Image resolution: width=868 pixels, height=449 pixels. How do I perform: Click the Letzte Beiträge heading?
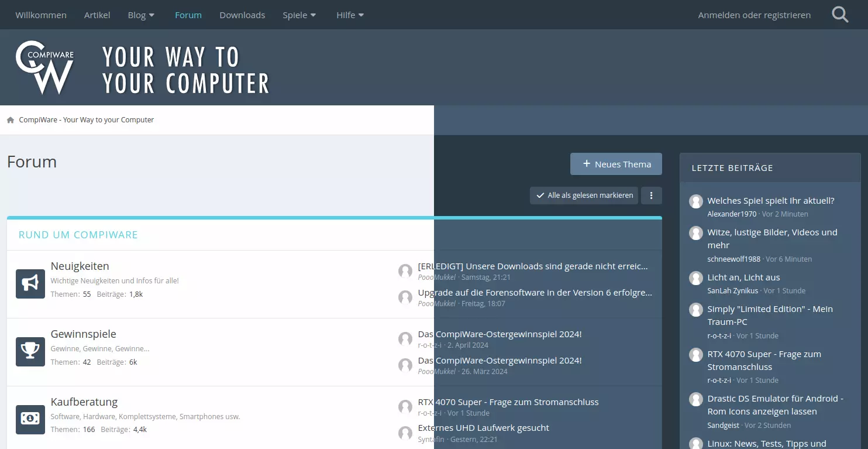pos(732,168)
